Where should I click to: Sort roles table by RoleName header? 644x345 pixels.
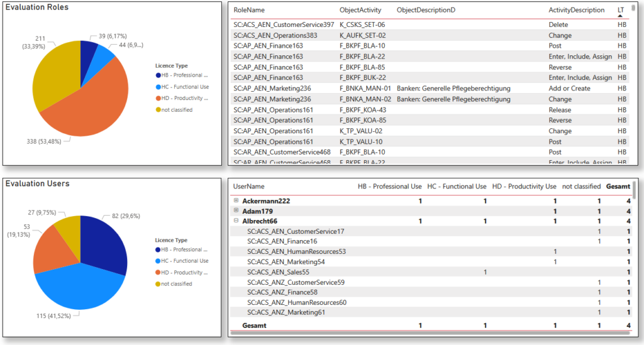249,11
